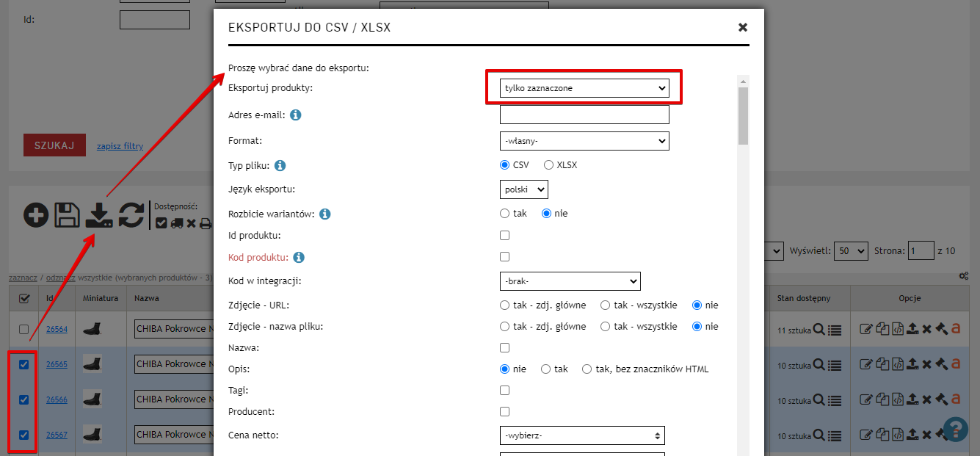
Task: Click edit icon for product 26564 row
Action: (866, 330)
